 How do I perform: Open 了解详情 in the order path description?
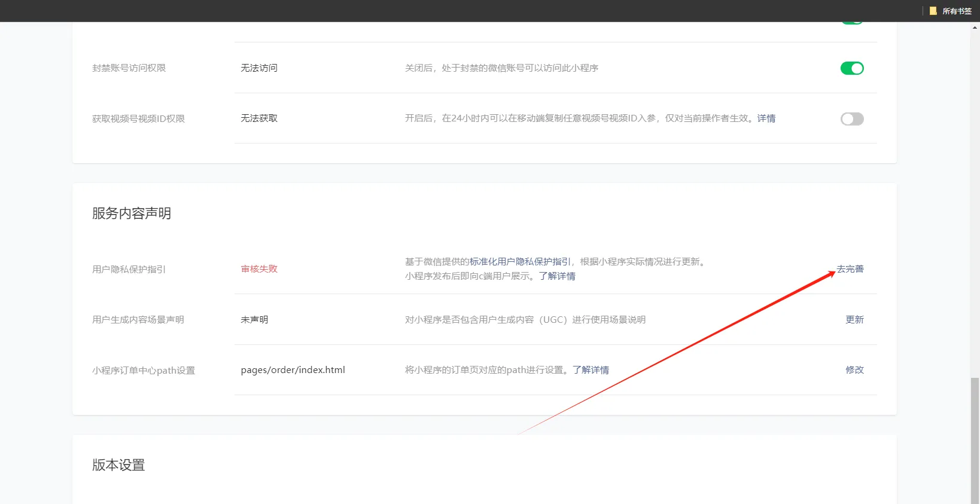[x=591, y=370]
